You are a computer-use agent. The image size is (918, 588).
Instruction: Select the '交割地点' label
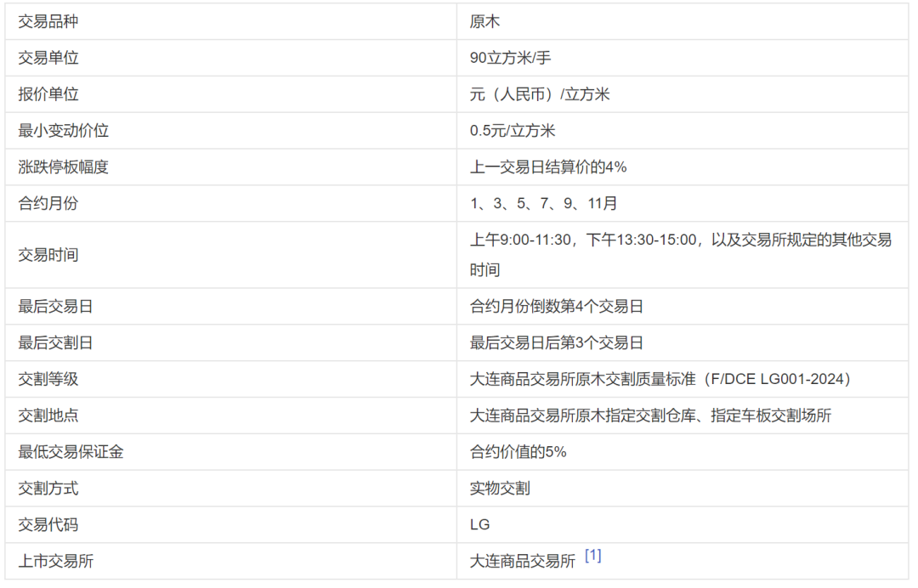coord(48,416)
